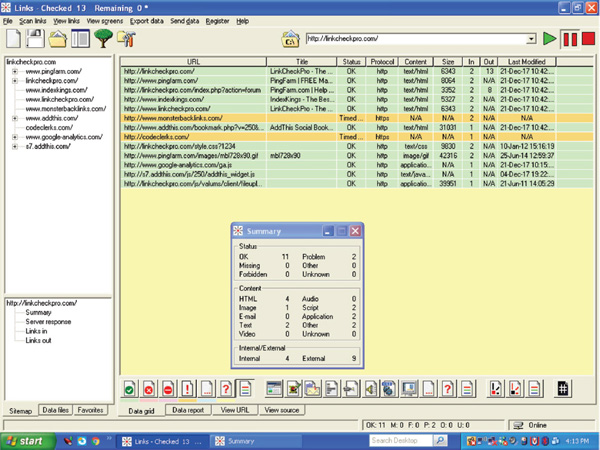
Task: Expand the www.addthis.com tree node
Action: (15, 118)
